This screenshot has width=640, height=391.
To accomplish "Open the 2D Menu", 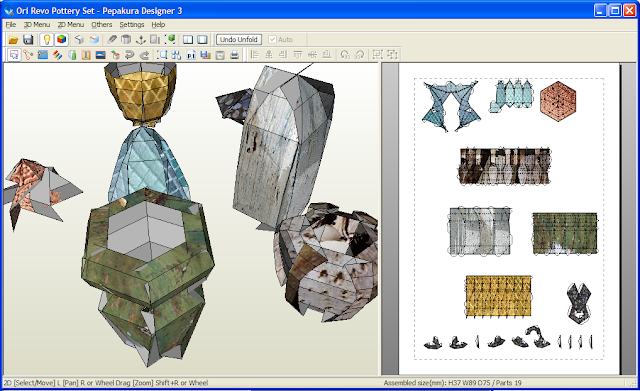I will point(71,24).
